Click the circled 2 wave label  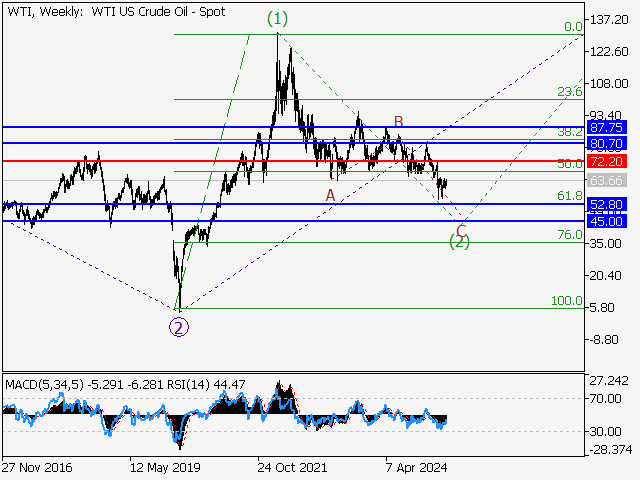tap(178, 327)
